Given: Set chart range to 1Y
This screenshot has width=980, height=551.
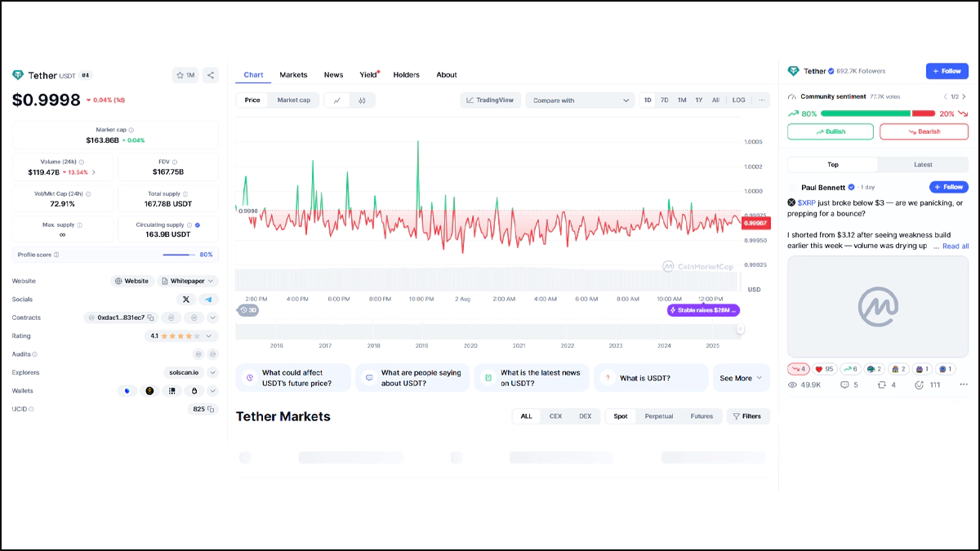Looking at the screenshot, I should (x=699, y=100).
